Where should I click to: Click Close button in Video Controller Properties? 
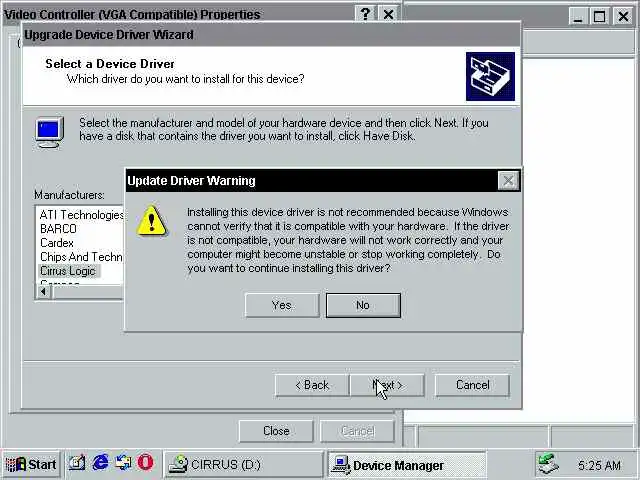click(276, 431)
